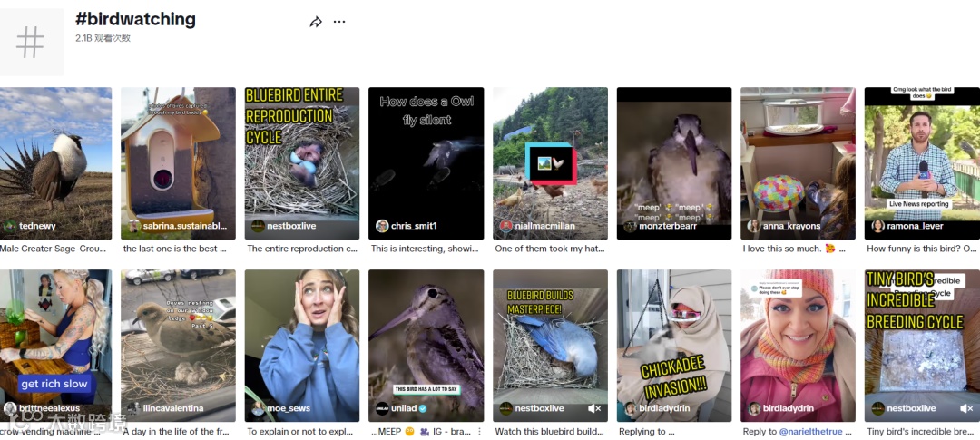
Task: Click the tednewy username
Action: [x=37, y=226]
